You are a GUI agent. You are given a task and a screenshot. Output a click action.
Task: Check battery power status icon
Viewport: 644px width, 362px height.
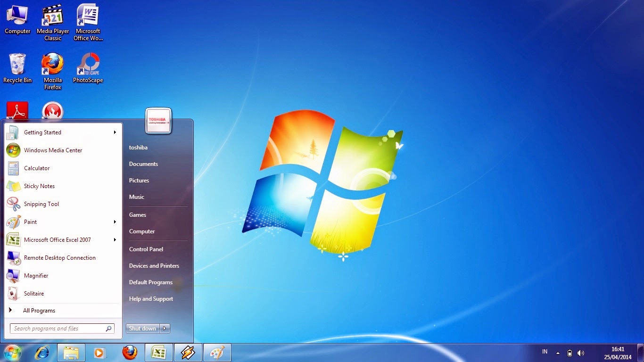tap(570, 353)
